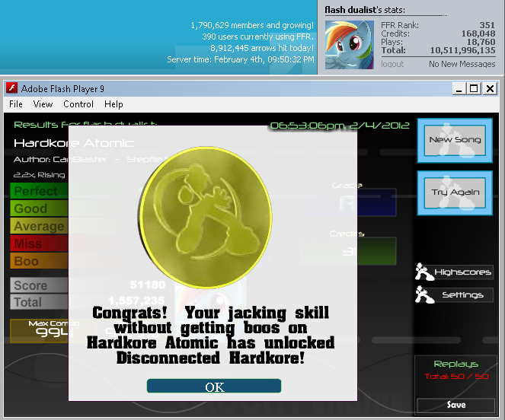
Task: Click the 06:53:06pm, 2/4/2012 timestamp
Action: pyautogui.click(x=340, y=126)
